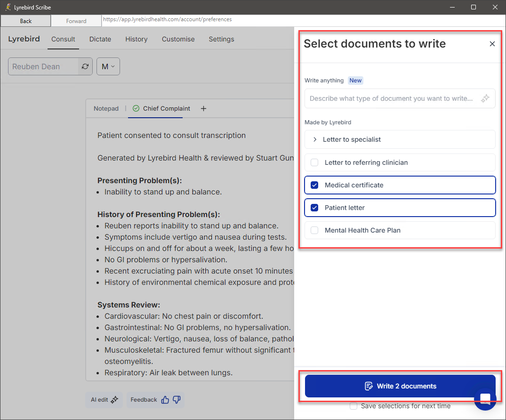Click 'No GI problems or hypersalivation.' bullet
Viewport: 506px width, 420px height.
(x=166, y=259)
